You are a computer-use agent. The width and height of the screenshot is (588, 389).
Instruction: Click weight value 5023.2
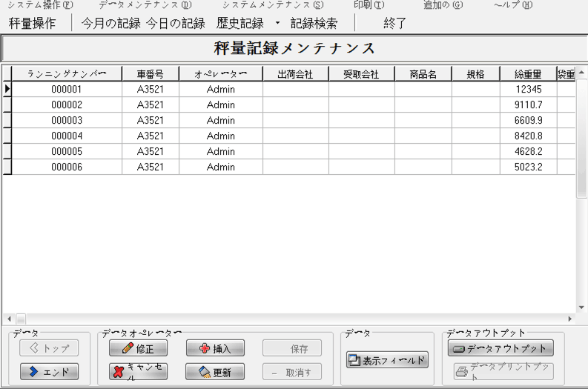click(529, 167)
